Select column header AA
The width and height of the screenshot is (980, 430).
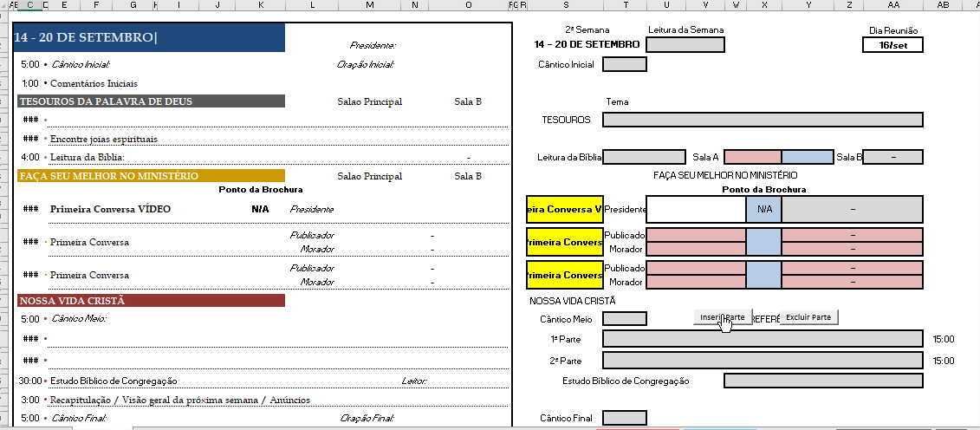pos(893,5)
